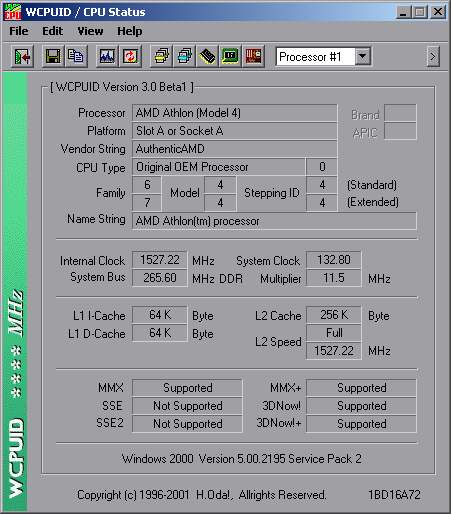451x514 pixels.
Task: Click the System Bus value 265.60
Action: (160, 278)
